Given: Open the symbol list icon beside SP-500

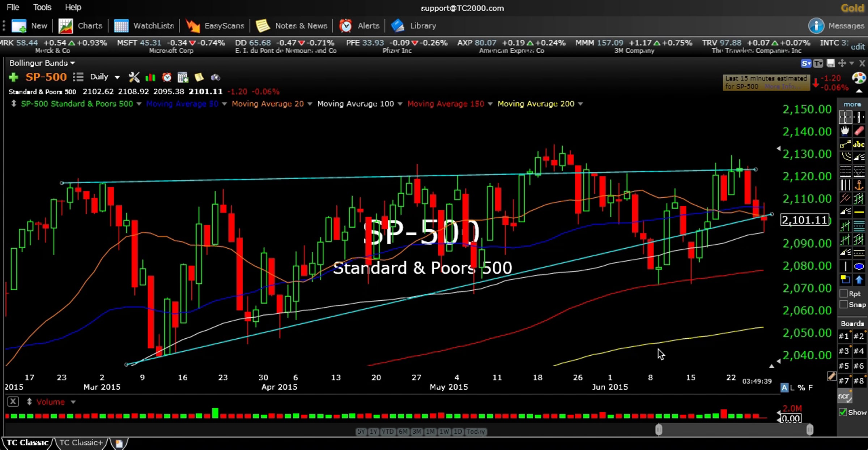Looking at the screenshot, I should click(x=78, y=77).
